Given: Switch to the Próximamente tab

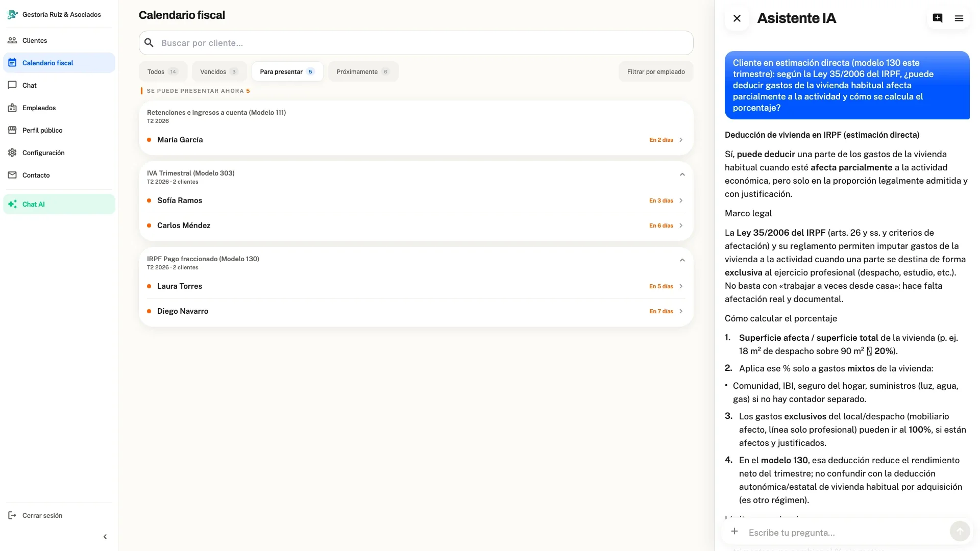Looking at the screenshot, I should coord(363,72).
